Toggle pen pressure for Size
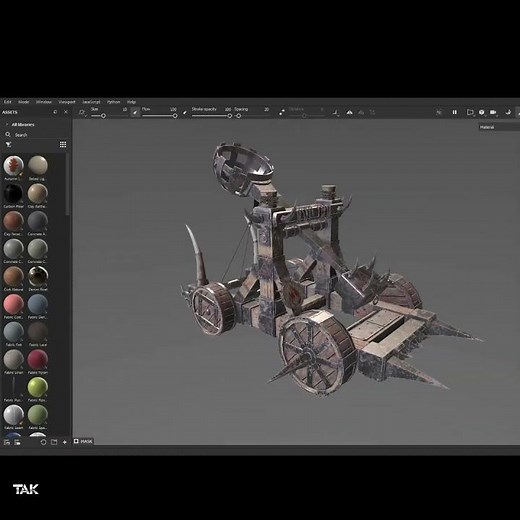This screenshot has height=520, width=520. point(135,112)
